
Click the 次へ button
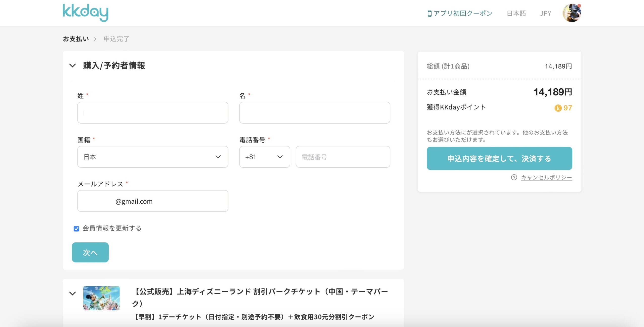pos(90,252)
